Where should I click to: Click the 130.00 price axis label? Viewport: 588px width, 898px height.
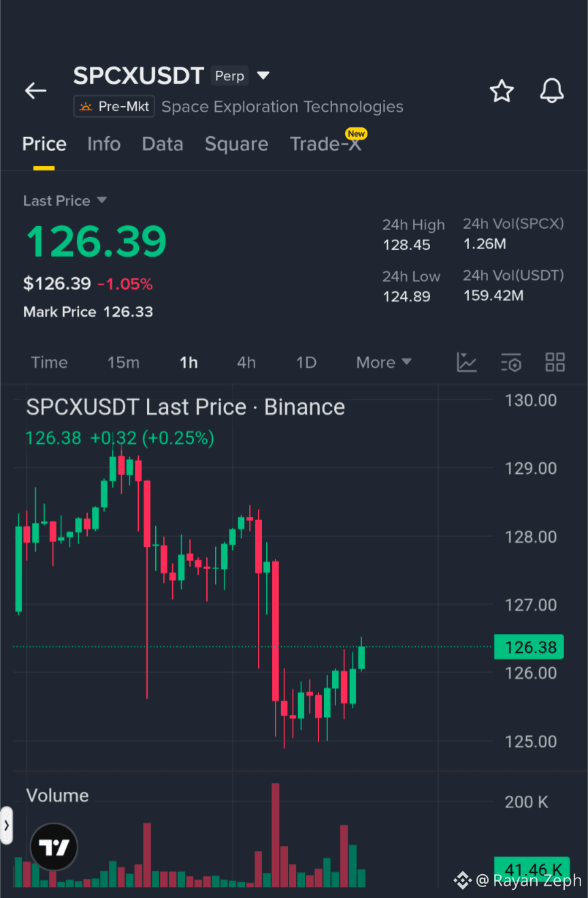pos(531,400)
